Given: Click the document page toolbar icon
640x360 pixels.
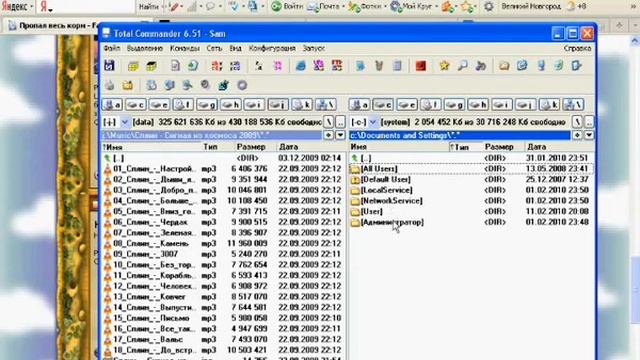Looking at the screenshot, I should [x=175, y=66].
